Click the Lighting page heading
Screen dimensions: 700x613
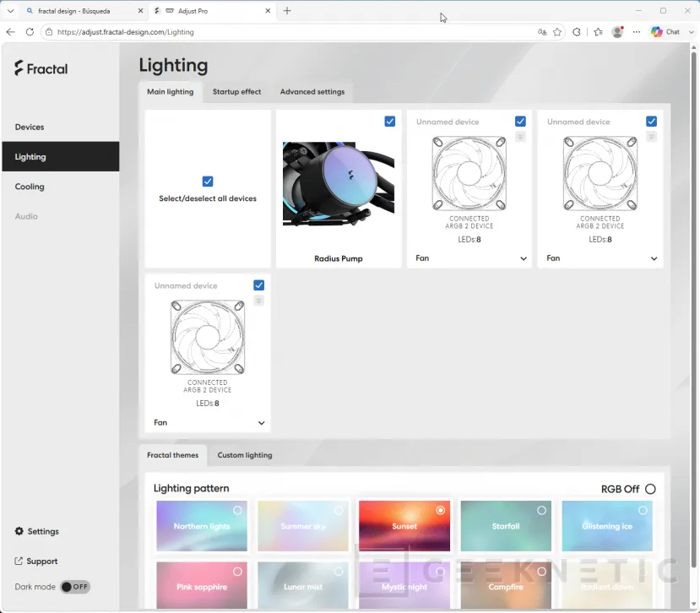[x=173, y=65]
